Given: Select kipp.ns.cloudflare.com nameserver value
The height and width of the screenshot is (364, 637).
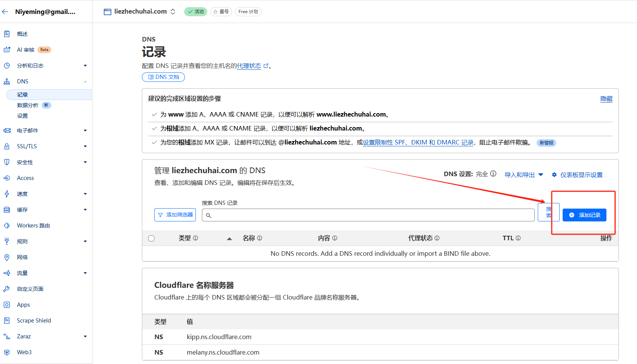Looking at the screenshot, I should point(219,337).
